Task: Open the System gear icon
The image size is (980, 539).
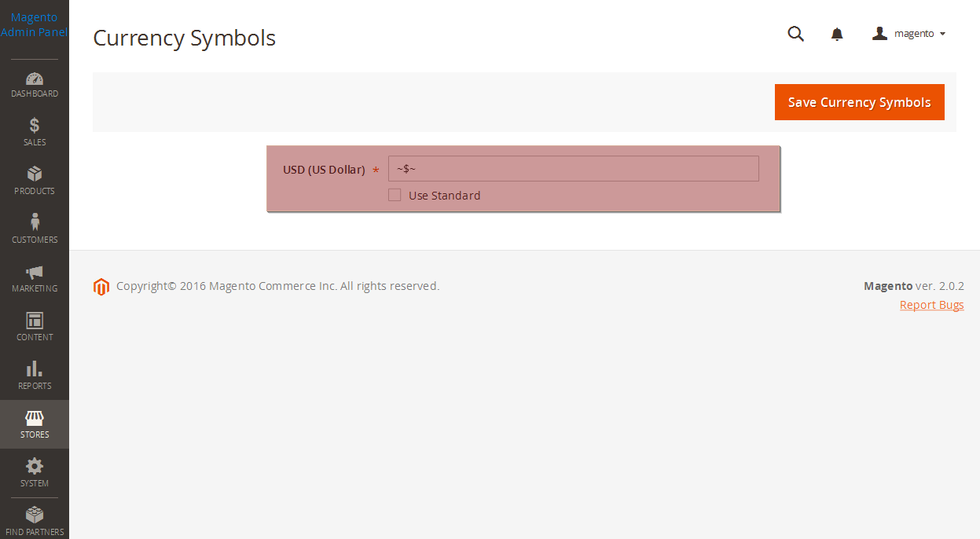Action: [35, 466]
